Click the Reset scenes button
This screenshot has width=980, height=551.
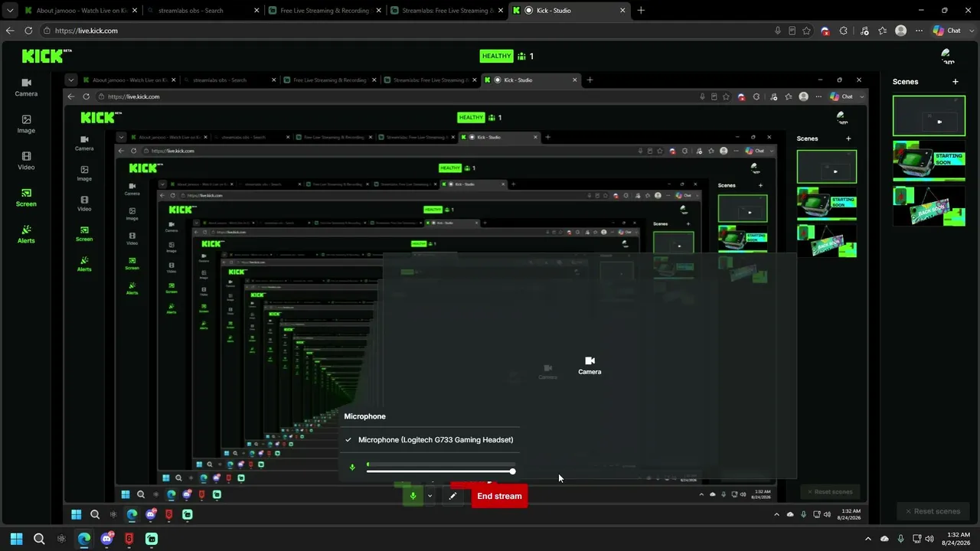pos(932,511)
